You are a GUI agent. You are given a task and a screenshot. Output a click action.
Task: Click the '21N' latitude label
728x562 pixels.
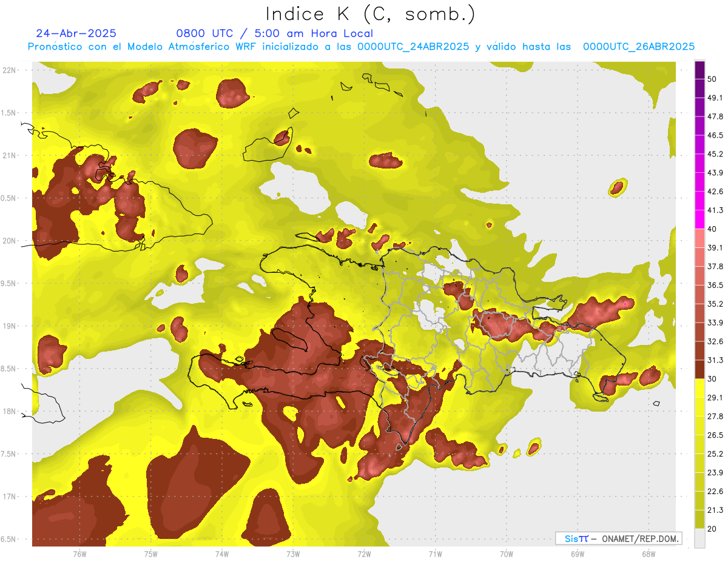click(x=9, y=156)
